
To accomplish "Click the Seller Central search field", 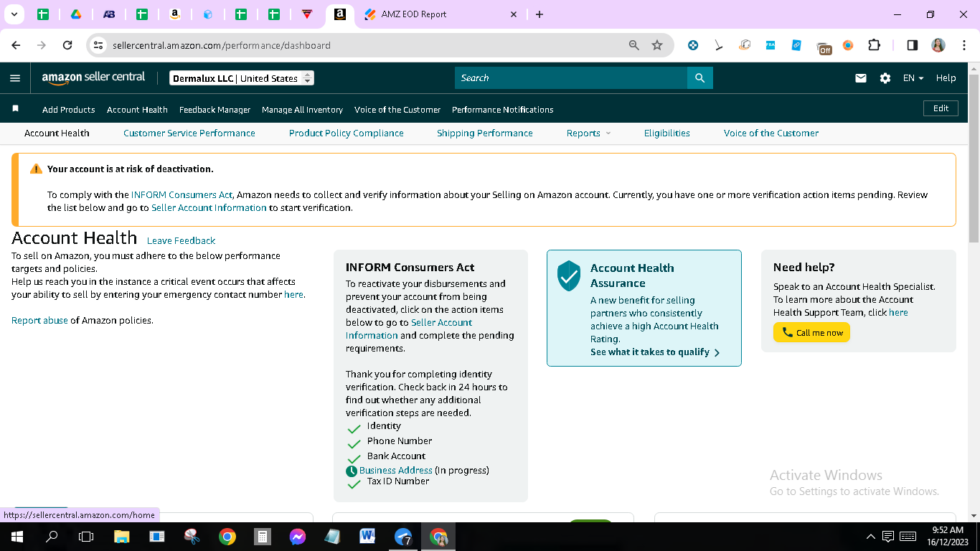I will 571,78.
